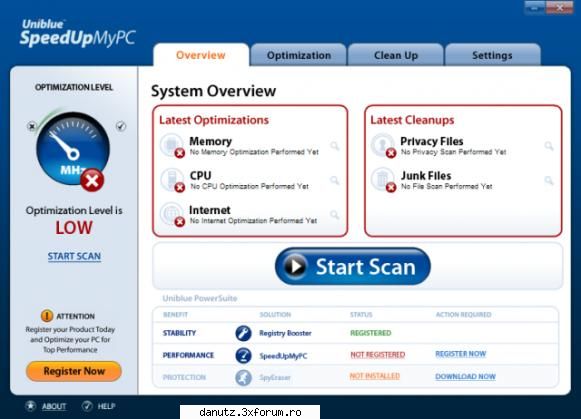The image size is (581, 419).
Task: Click the Internet optimization icon
Action: [172, 214]
